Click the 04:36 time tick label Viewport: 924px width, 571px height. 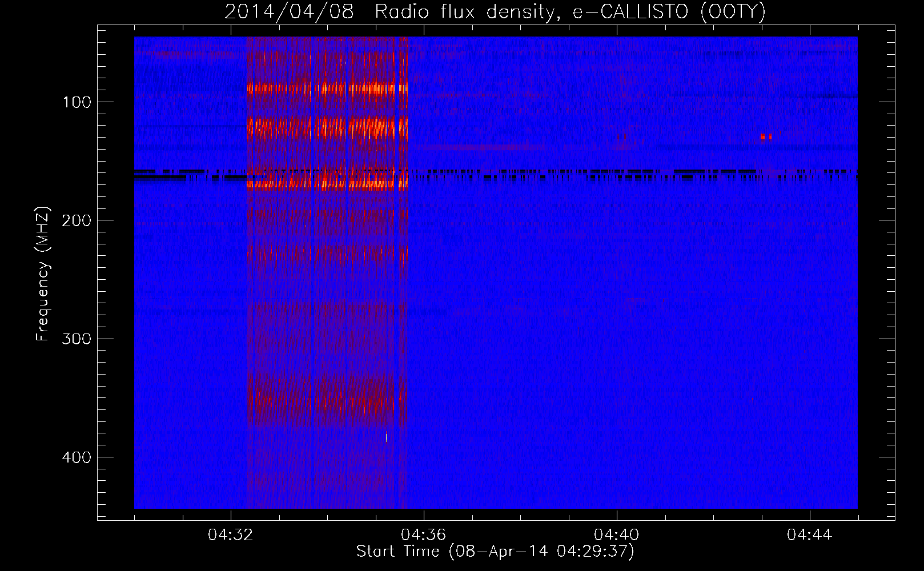point(424,535)
